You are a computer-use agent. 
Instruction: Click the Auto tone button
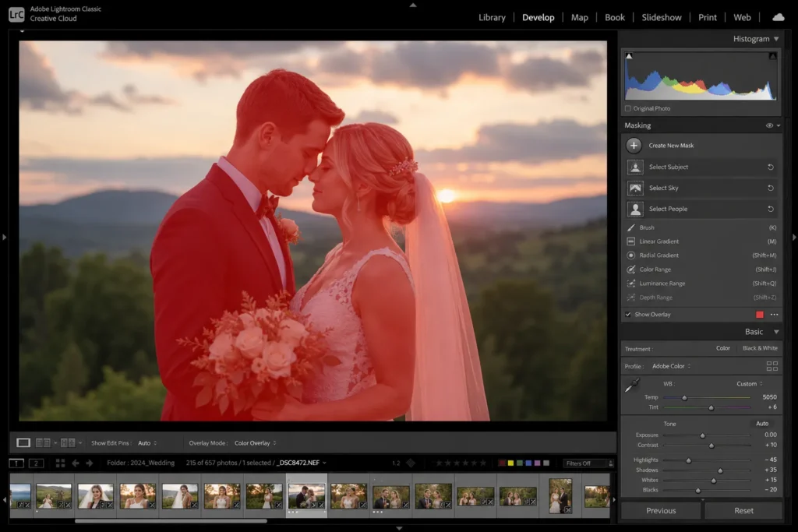pos(762,424)
